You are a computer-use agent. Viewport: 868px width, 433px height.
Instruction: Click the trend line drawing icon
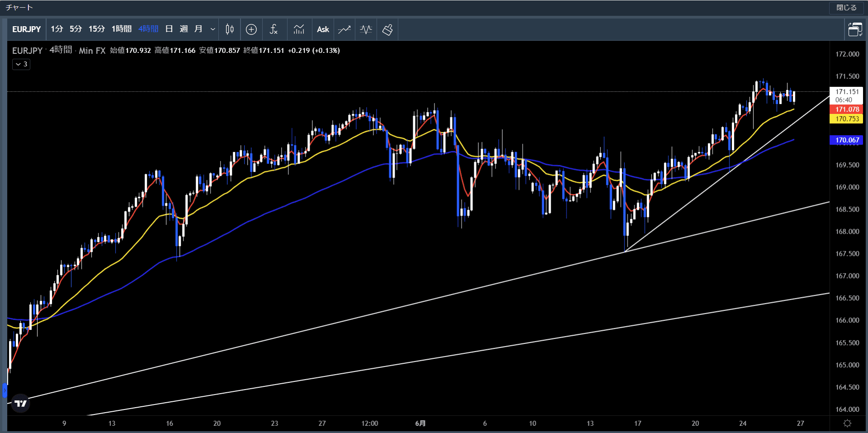point(344,29)
